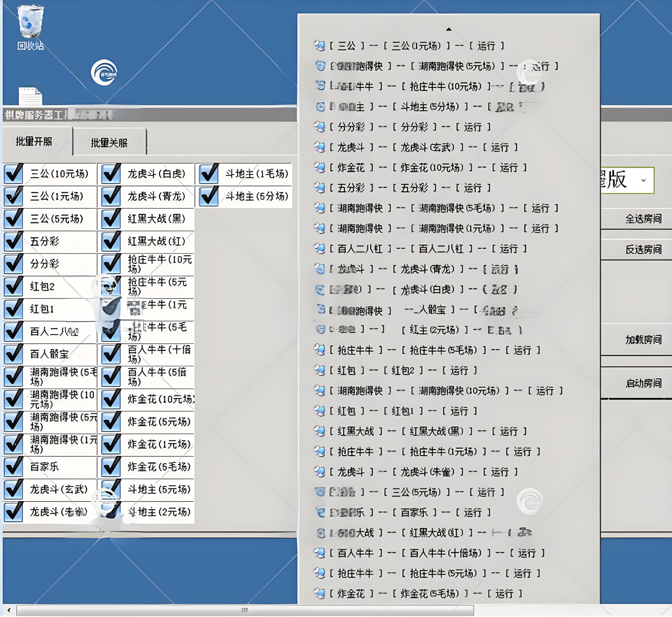
Task: Click the horizontal scrollbar at bottom
Action: tap(245, 610)
